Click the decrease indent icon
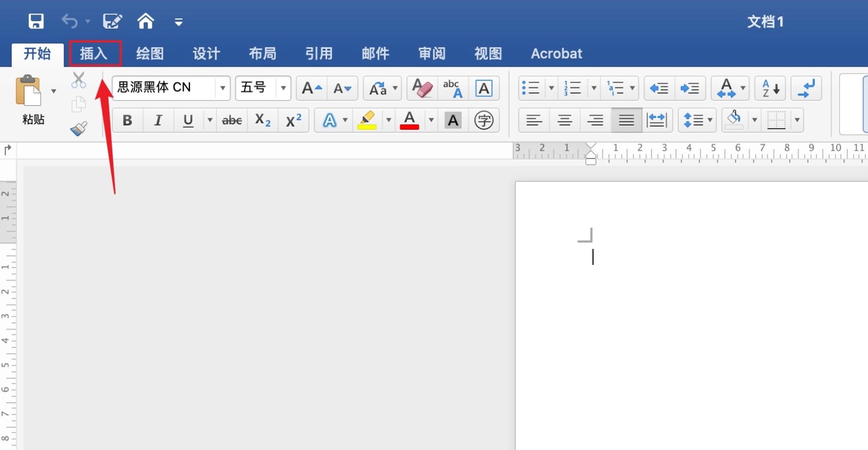 click(659, 88)
